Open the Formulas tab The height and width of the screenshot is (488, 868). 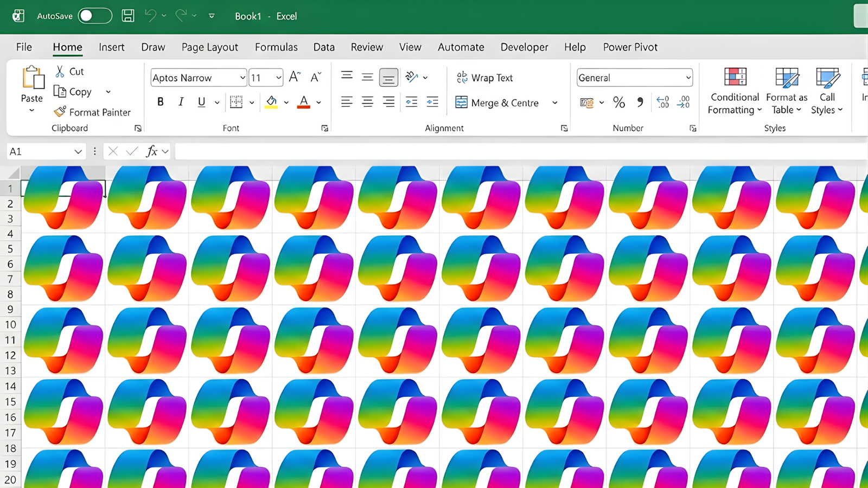click(276, 47)
